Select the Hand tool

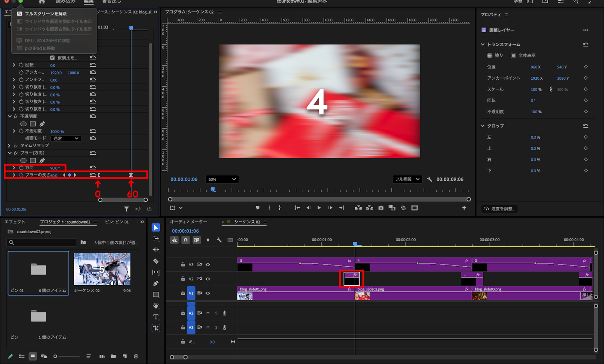(156, 306)
